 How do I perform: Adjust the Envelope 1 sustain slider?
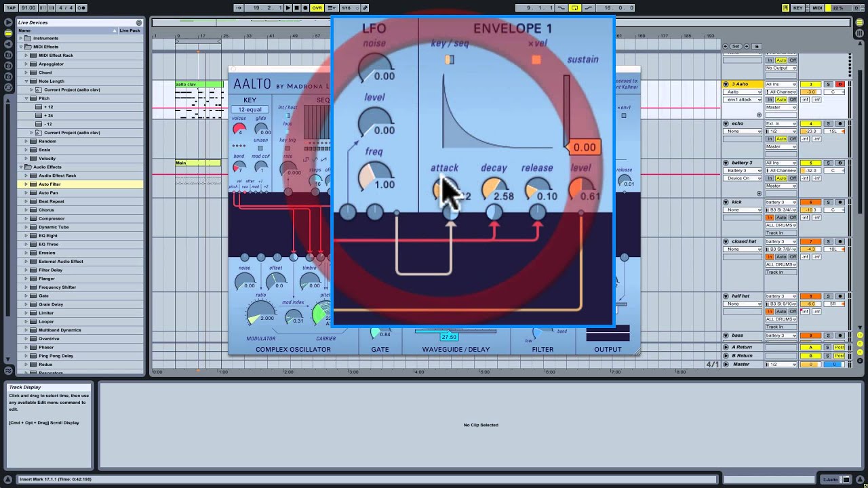pyautogui.click(x=566, y=112)
